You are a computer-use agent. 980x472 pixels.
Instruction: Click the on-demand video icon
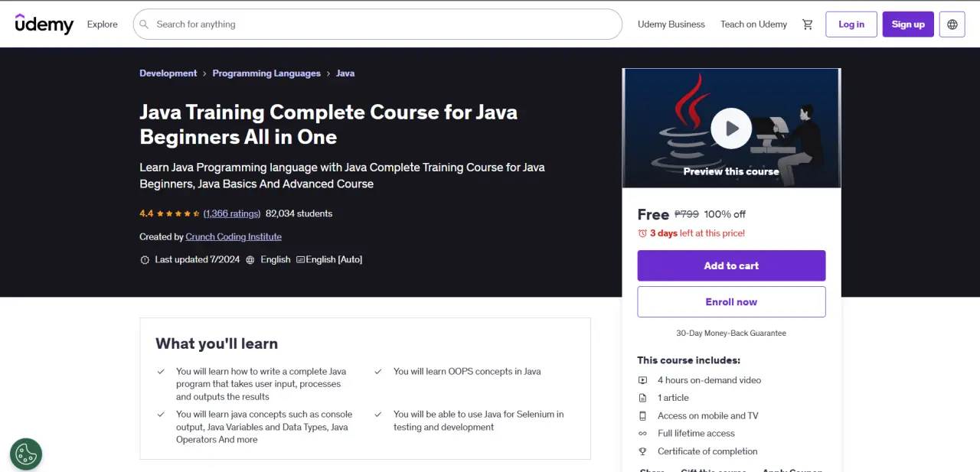pyautogui.click(x=643, y=380)
